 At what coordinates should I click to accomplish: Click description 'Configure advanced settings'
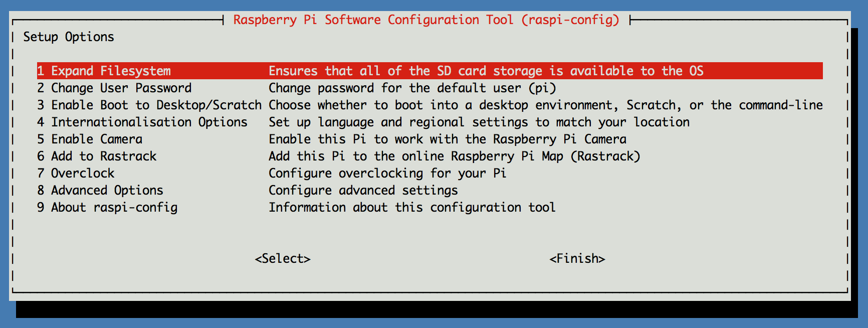[363, 190]
